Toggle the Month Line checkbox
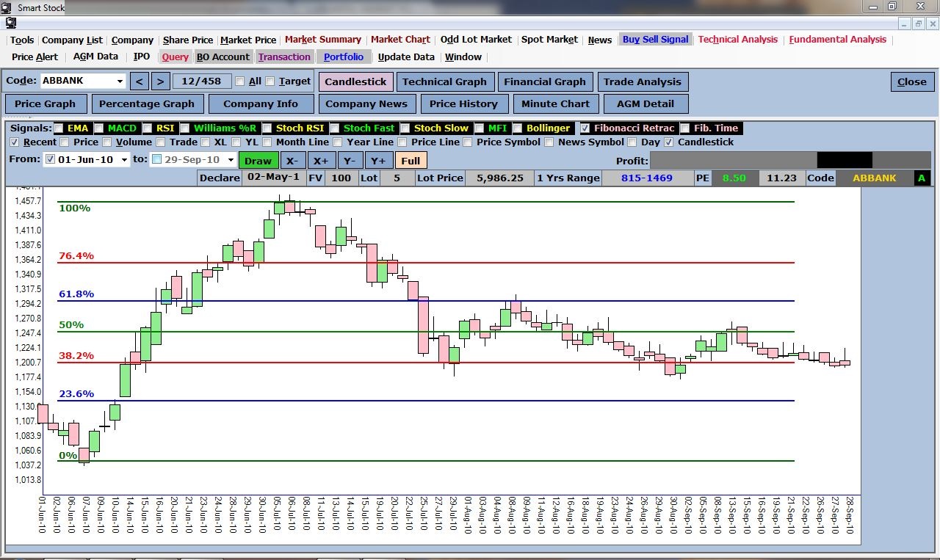 267,142
